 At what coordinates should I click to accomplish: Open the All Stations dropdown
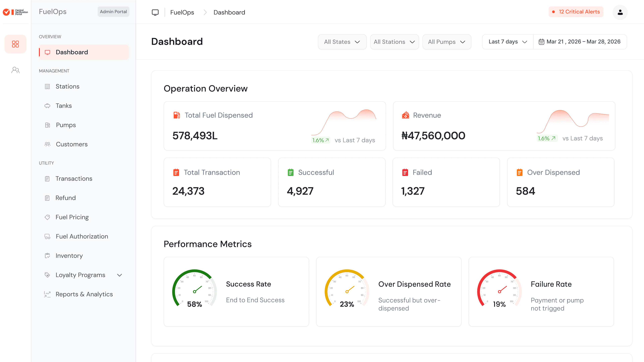394,42
